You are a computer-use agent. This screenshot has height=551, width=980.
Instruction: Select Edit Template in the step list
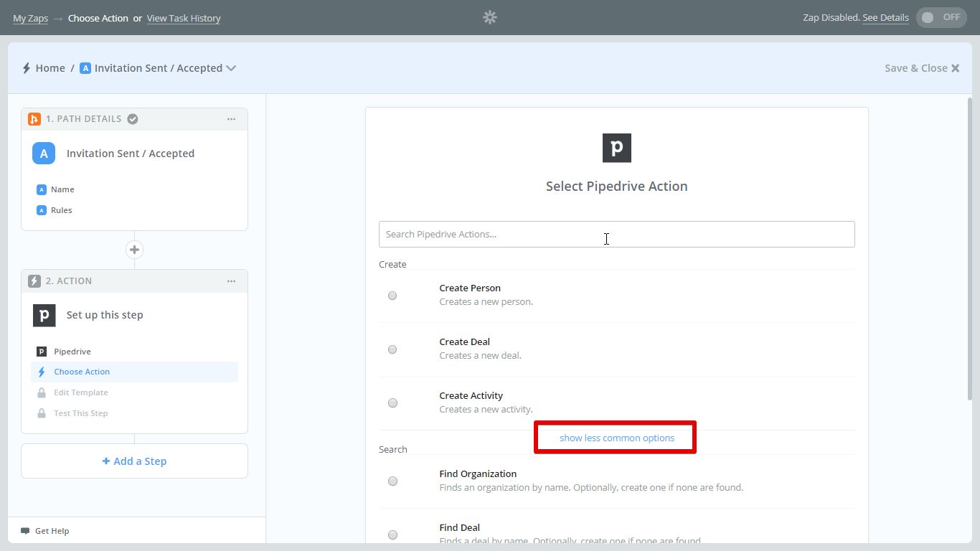tap(81, 392)
